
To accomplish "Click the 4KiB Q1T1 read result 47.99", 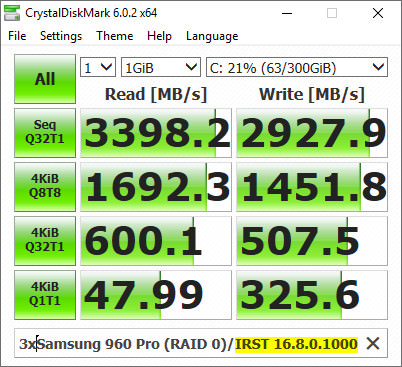I will (156, 295).
